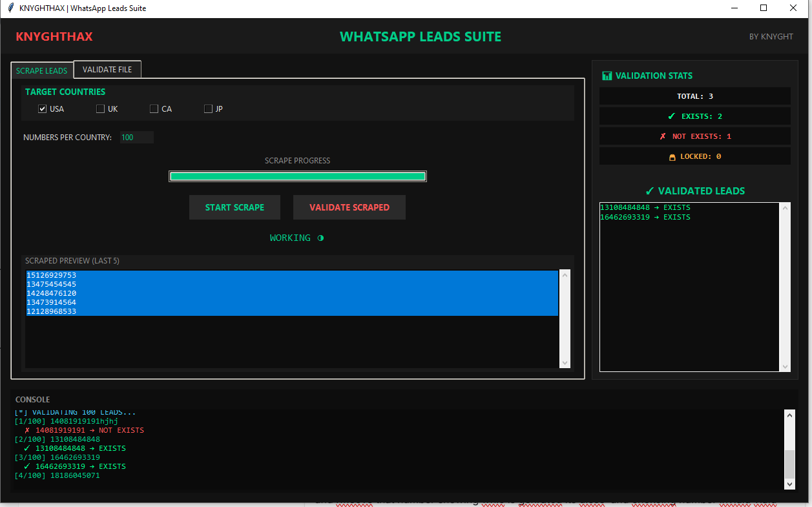
Task: Minimize the KNYGHTHAX window
Action: coord(735,8)
